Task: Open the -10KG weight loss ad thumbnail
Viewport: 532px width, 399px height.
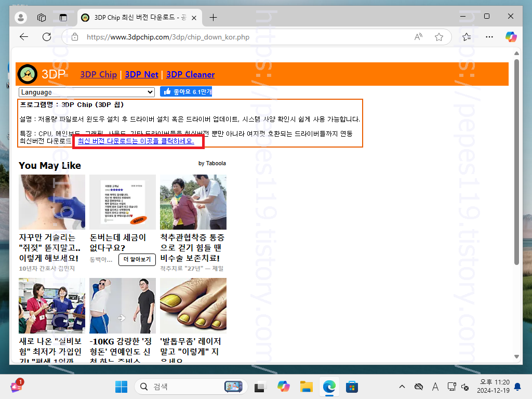Action: (123, 305)
